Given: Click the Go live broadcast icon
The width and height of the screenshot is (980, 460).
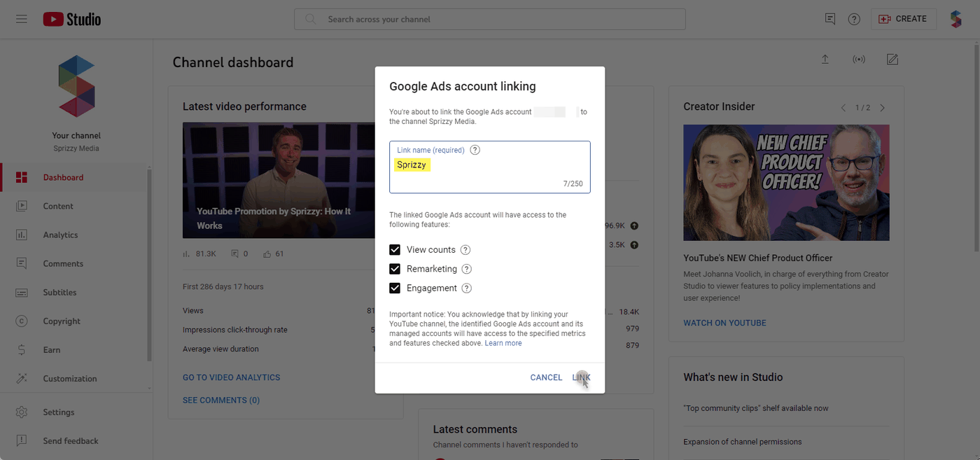Looking at the screenshot, I should (859, 60).
